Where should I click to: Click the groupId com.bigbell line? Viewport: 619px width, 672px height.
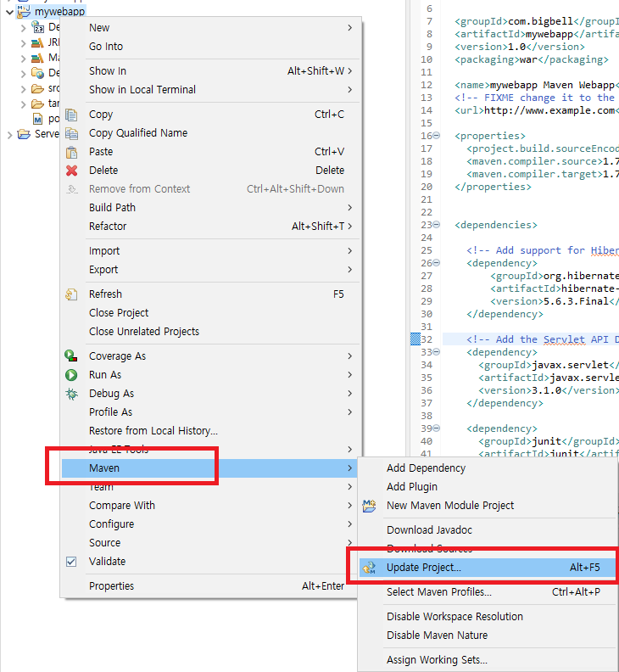point(537,21)
